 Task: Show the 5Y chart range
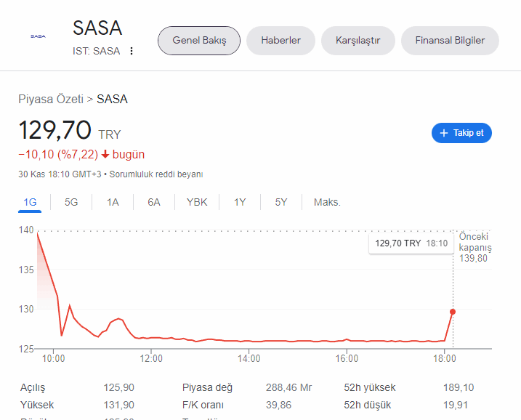point(281,202)
